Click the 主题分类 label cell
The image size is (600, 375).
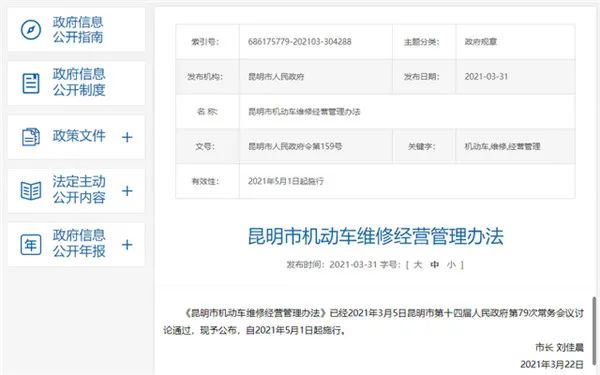pyautogui.click(x=424, y=42)
